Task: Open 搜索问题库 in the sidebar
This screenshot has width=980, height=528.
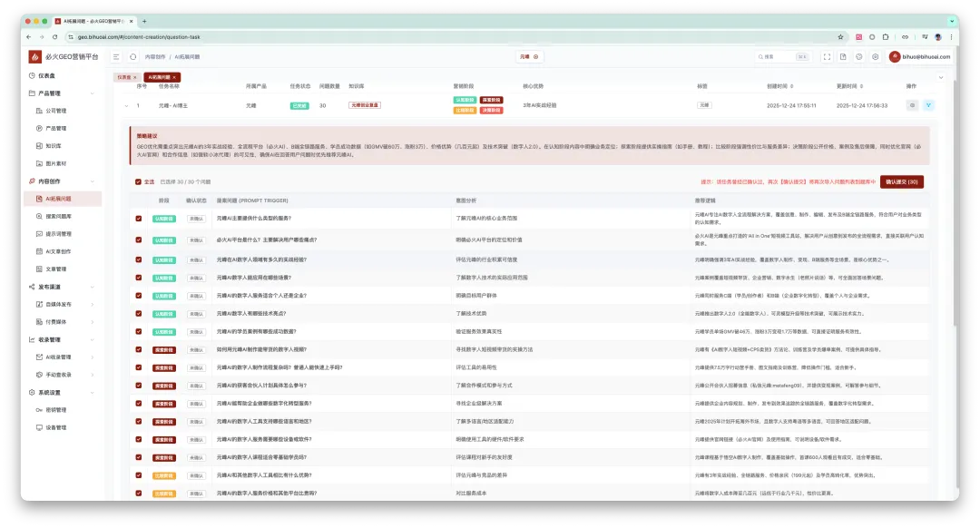Action: click(62, 216)
